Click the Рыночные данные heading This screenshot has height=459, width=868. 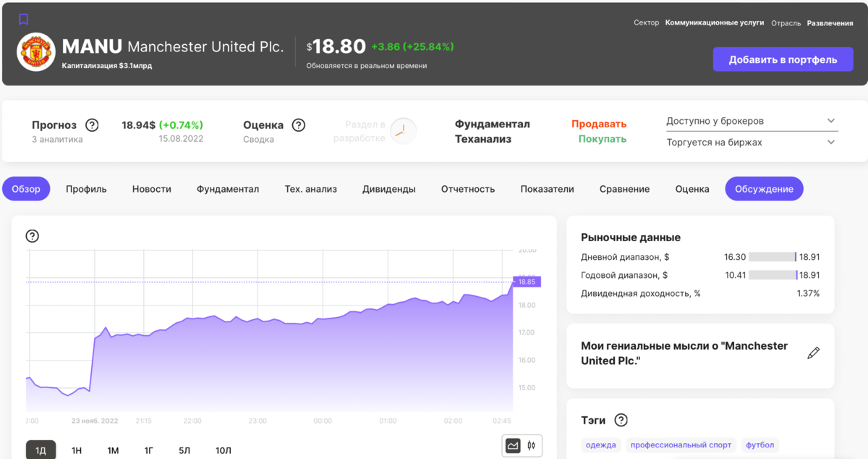pos(631,237)
